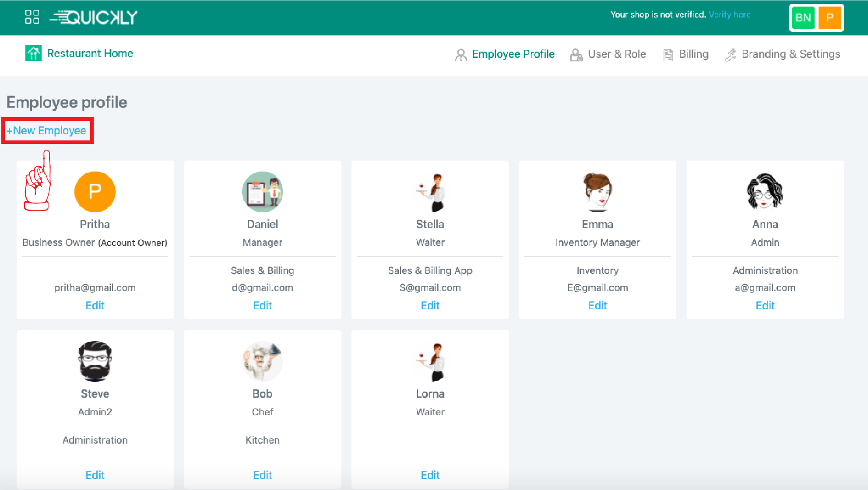This screenshot has height=490, width=868.
Task: Open the apps grid icon in the header
Action: tap(31, 17)
